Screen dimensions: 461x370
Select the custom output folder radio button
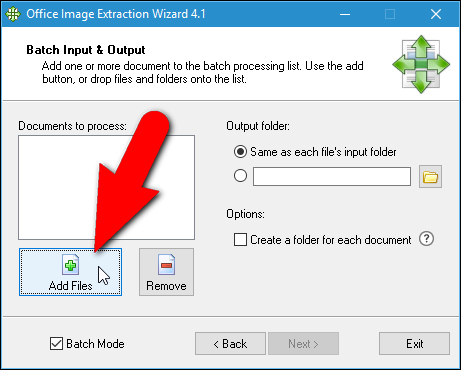[x=240, y=176]
